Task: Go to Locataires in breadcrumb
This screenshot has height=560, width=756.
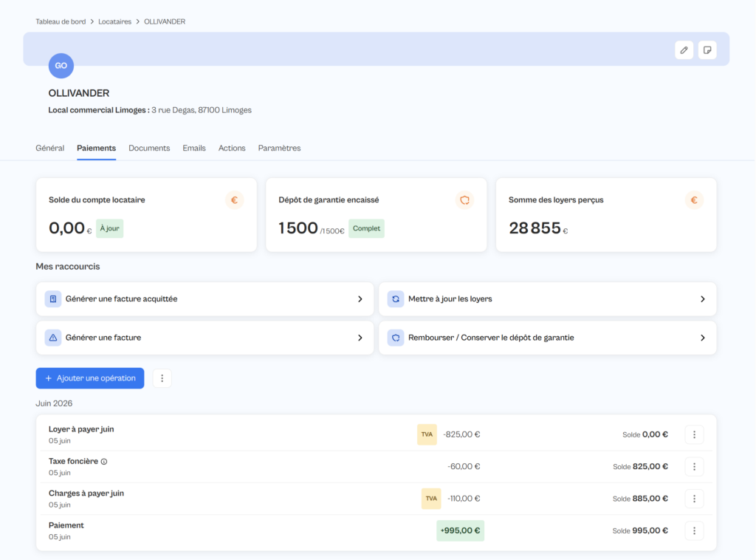Action: coord(114,21)
